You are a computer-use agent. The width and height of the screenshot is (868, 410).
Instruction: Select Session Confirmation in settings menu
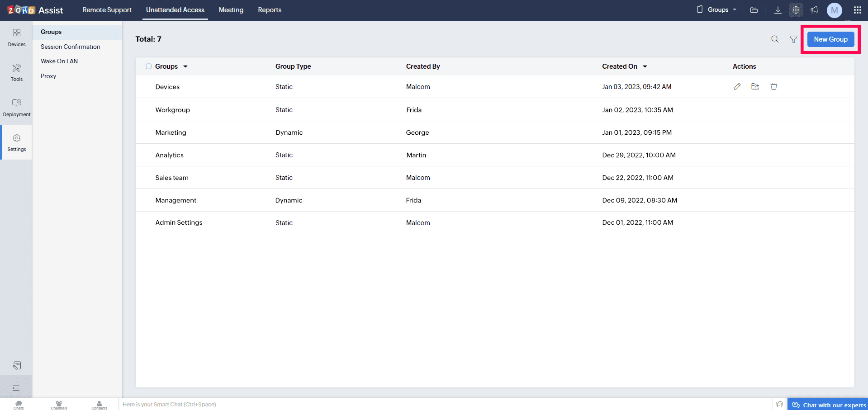pyautogui.click(x=71, y=47)
